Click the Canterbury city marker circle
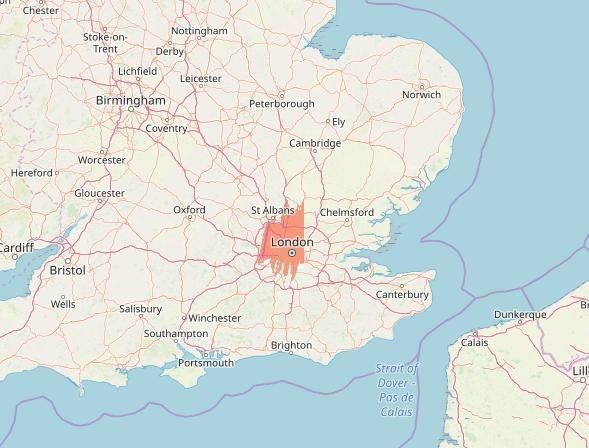The height and width of the screenshot is (448, 589). coord(402,286)
